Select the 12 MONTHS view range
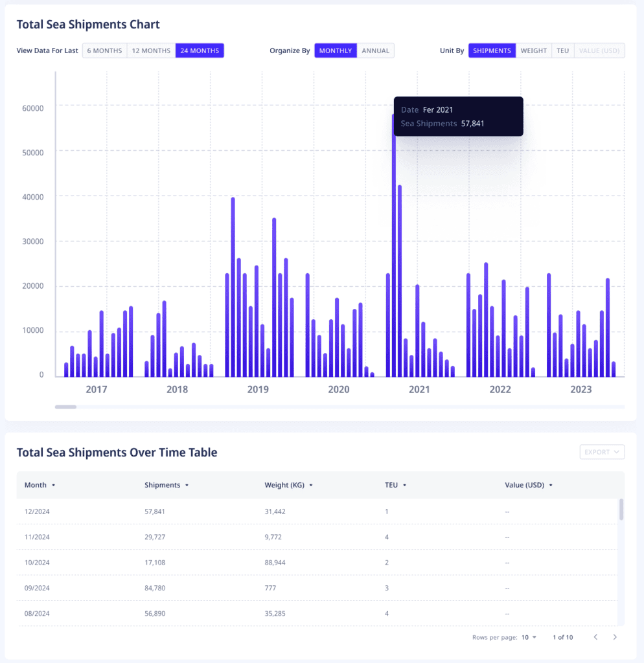This screenshot has height=663, width=644. 151,51
